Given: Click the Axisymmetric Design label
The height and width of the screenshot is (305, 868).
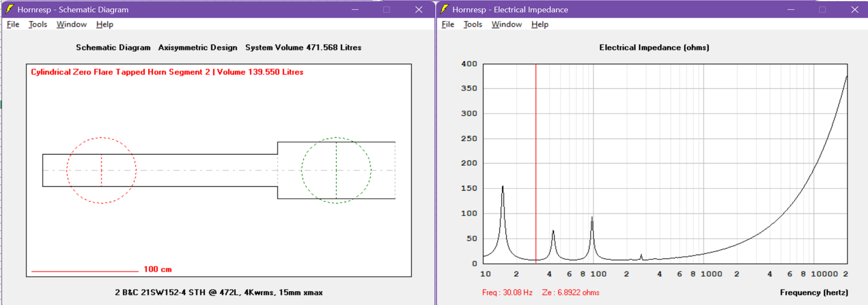Looking at the screenshot, I should 197,48.
